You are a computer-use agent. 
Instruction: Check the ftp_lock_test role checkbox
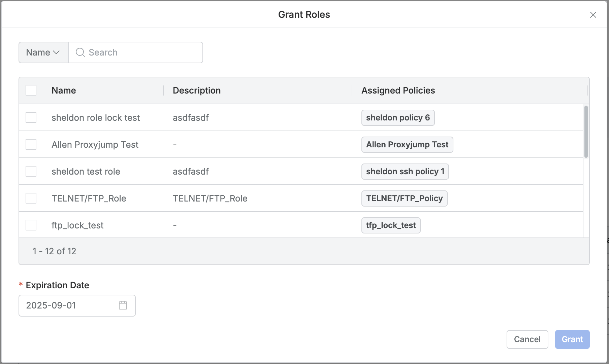31,225
